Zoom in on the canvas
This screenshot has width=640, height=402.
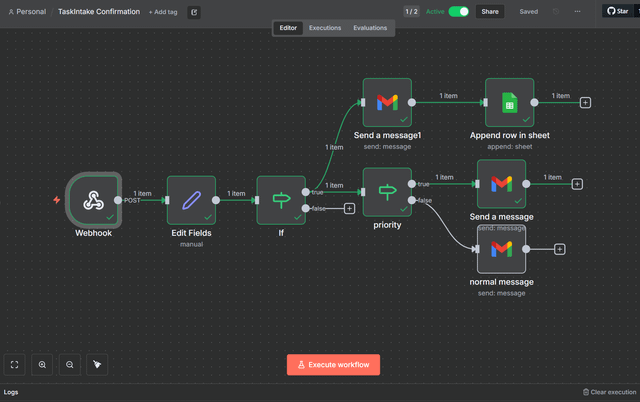click(42, 365)
